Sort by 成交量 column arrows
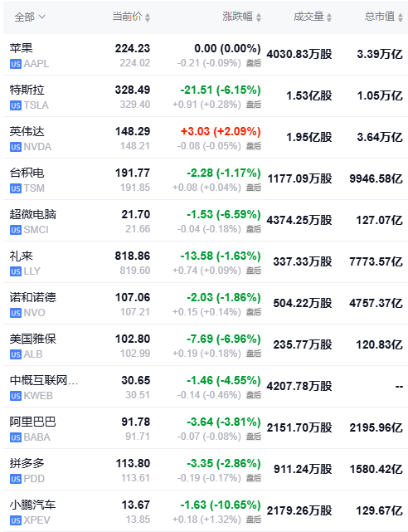The height and width of the screenshot is (532, 408). [x=329, y=17]
